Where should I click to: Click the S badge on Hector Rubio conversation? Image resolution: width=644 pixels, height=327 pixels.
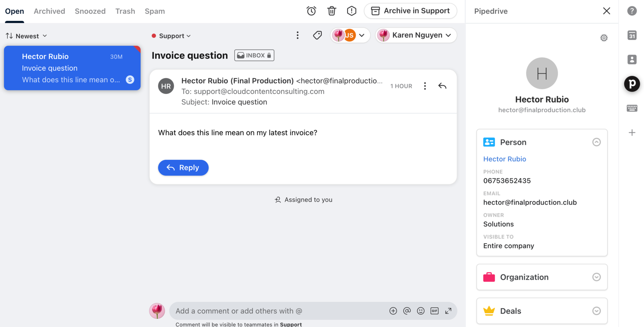click(130, 80)
